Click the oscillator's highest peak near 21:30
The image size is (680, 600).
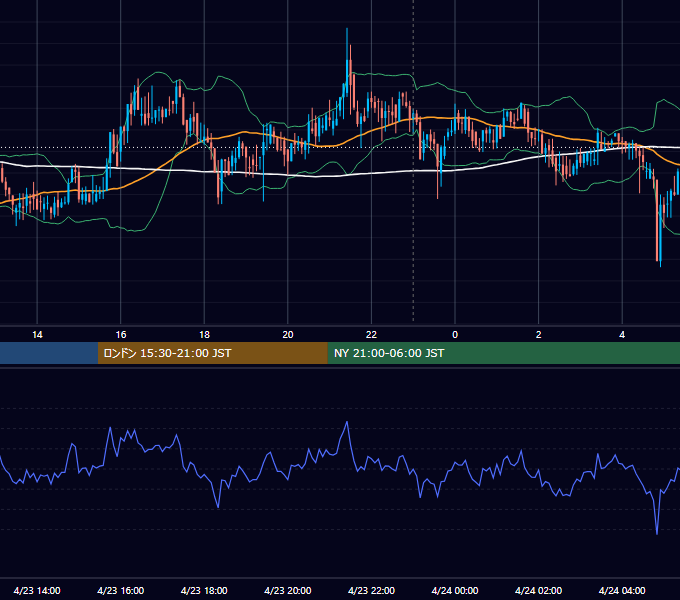pos(347,422)
